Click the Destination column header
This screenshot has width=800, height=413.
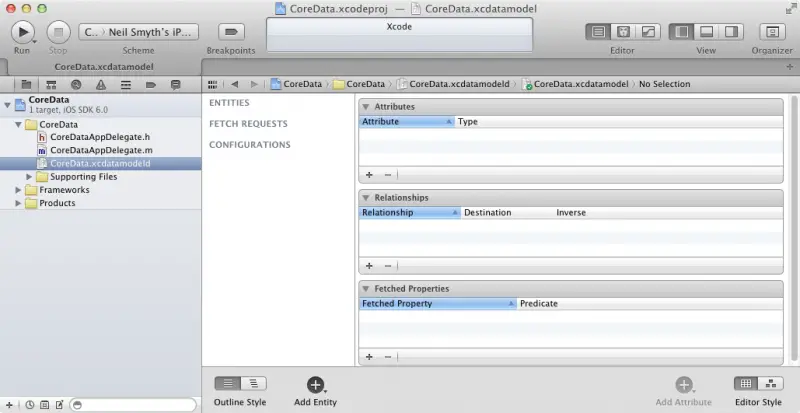click(x=507, y=213)
